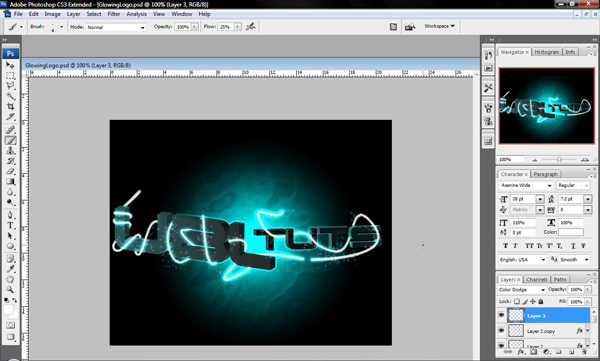This screenshot has width=600, height=361.
Task: Click the add layer mask icon
Action: point(533,351)
